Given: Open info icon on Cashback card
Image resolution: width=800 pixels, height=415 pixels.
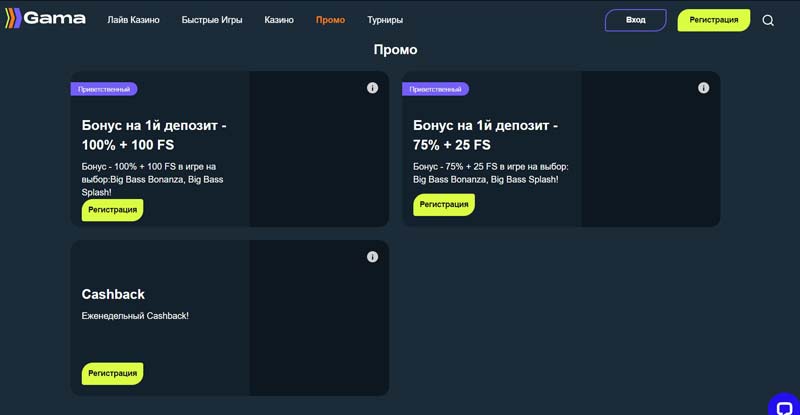Looking at the screenshot, I should pos(372,257).
